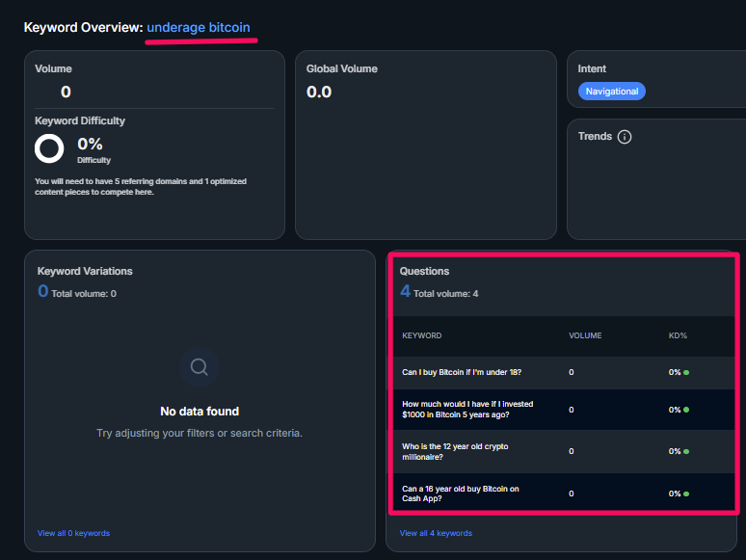Sort questions by KEYWORD column header
The height and width of the screenshot is (560, 746).
pos(422,335)
